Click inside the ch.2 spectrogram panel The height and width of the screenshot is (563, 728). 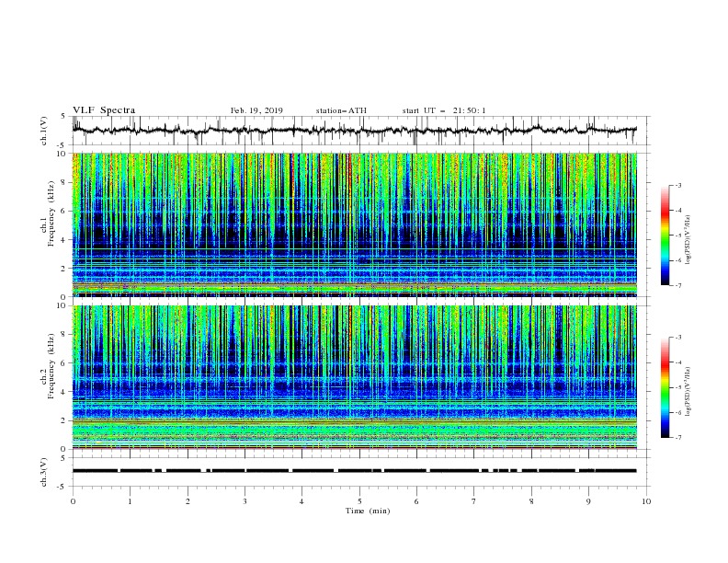[x=355, y=377]
